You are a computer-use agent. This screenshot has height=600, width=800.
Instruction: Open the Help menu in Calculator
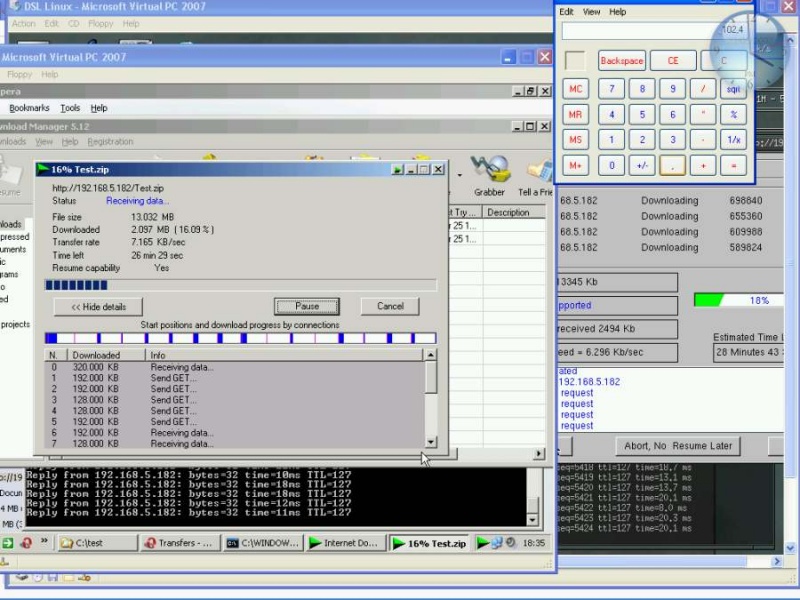click(618, 12)
